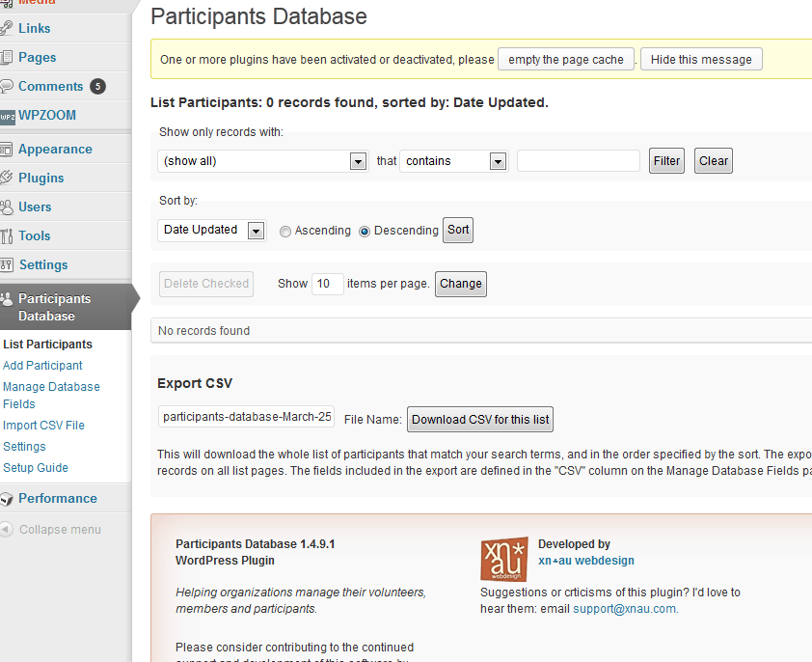Click the WPZOOM logo icon
Screen dimensions: 812x662
(x=8, y=116)
